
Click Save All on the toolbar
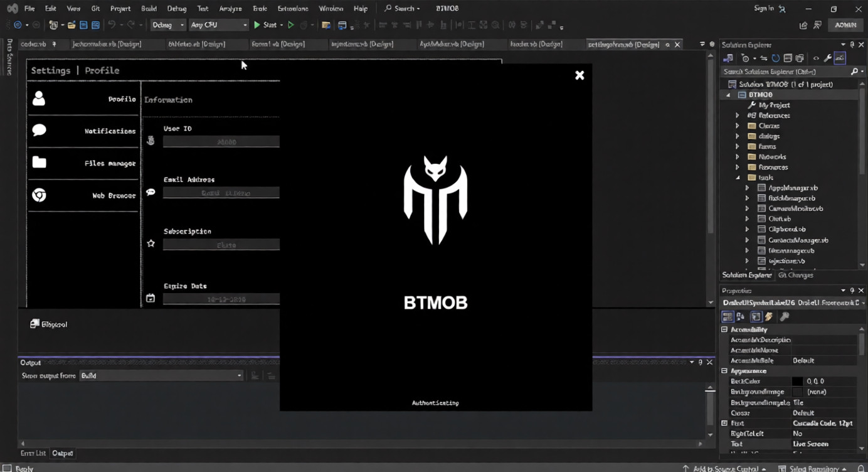95,24
